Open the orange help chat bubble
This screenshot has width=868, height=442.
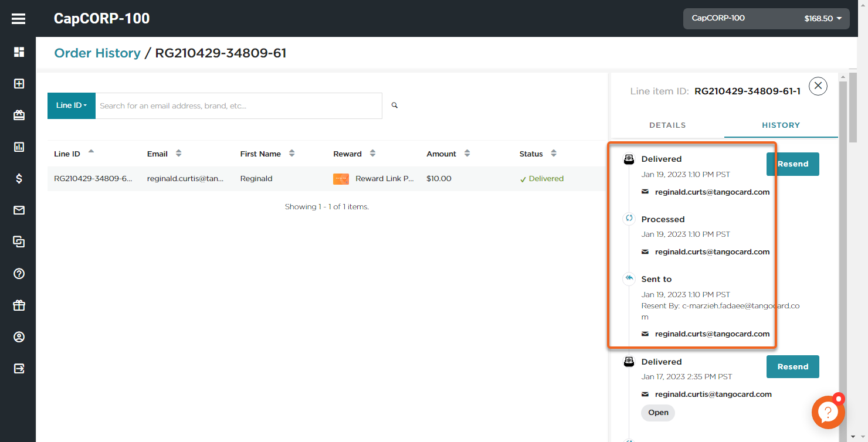[x=828, y=412]
